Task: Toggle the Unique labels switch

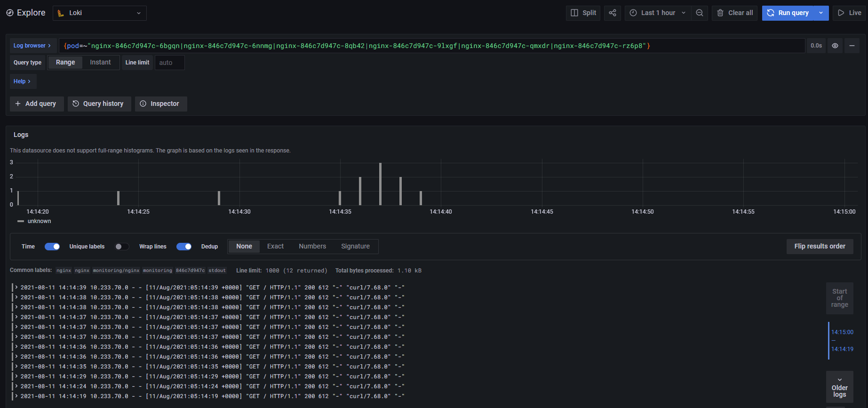Action: pyautogui.click(x=122, y=247)
